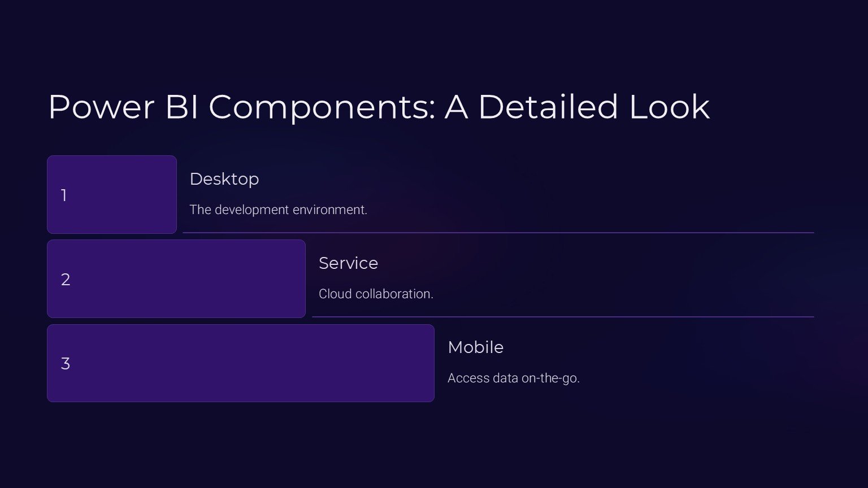Select the "Service" heading
Screen dimensions: 868x488
[x=348, y=263]
